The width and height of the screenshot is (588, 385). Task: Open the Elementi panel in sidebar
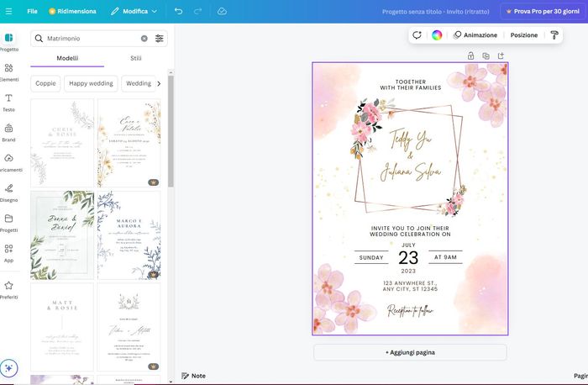[8, 72]
